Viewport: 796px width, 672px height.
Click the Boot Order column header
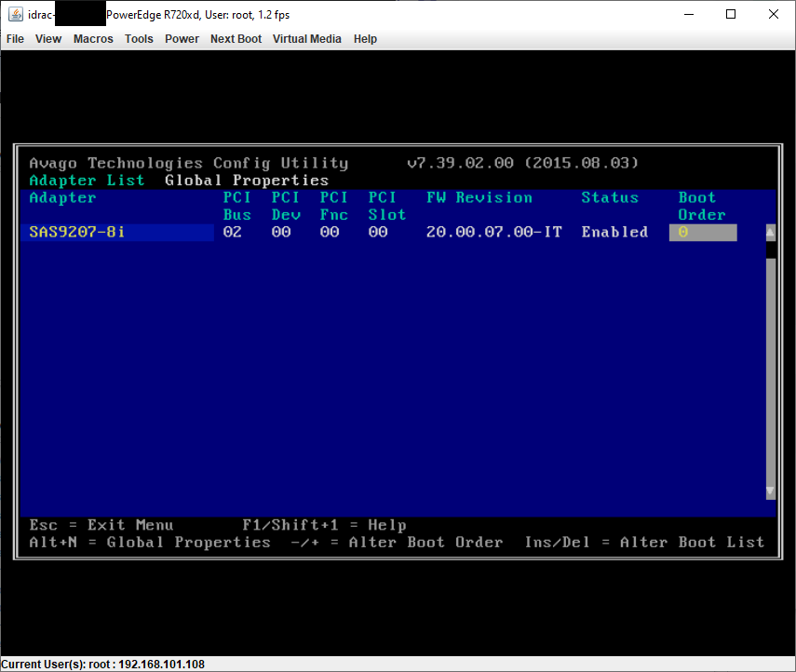click(x=702, y=206)
